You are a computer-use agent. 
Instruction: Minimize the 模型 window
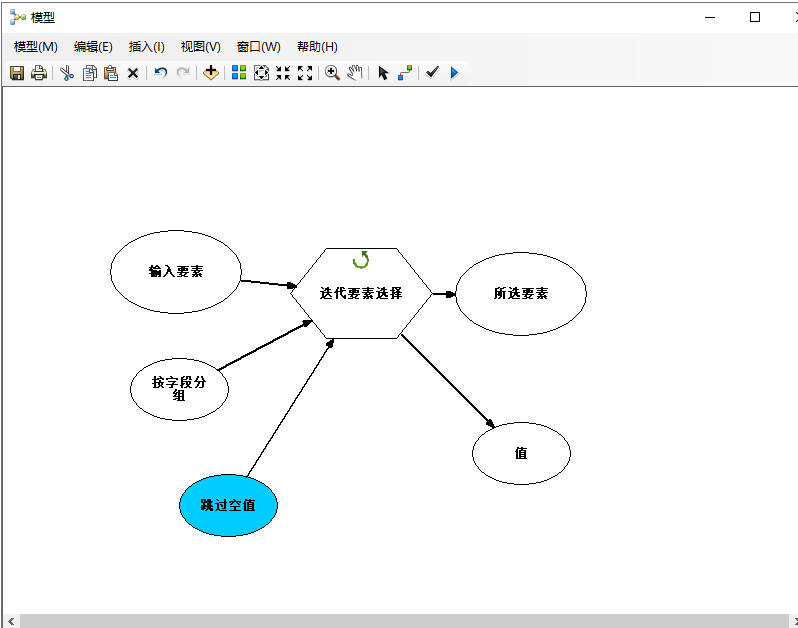[710, 17]
